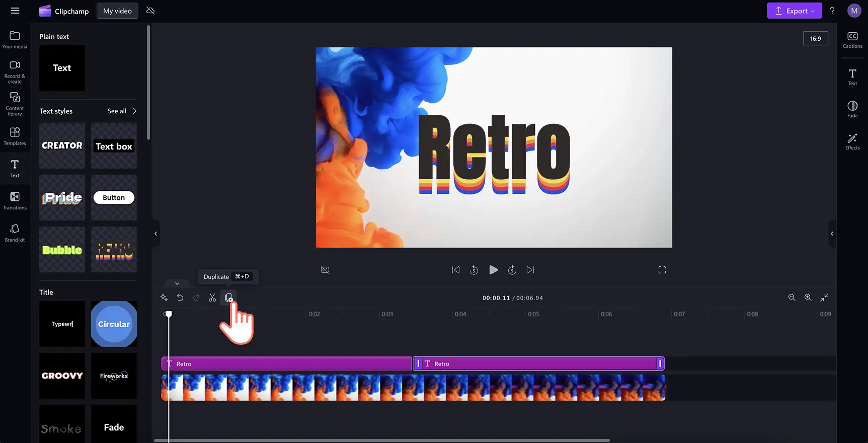Choose the GROOVY title
The image size is (868, 443).
(x=62, y=376)
